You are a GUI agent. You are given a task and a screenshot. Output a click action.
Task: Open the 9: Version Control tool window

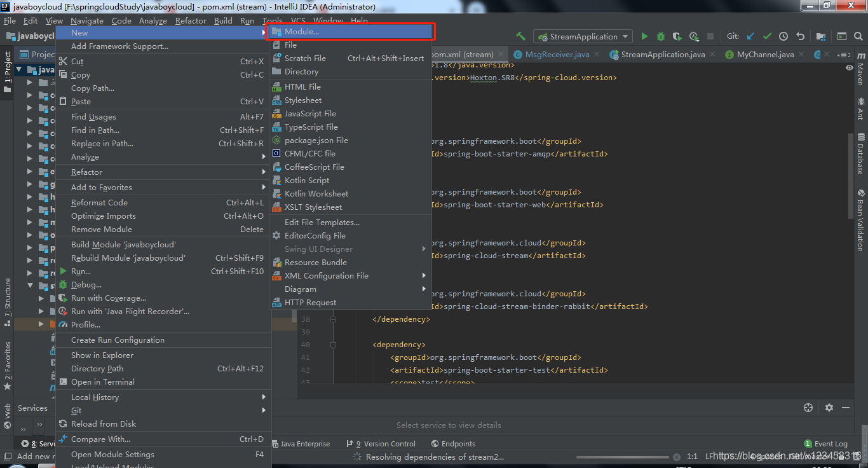pyautogui.click(x=381, y=444)
